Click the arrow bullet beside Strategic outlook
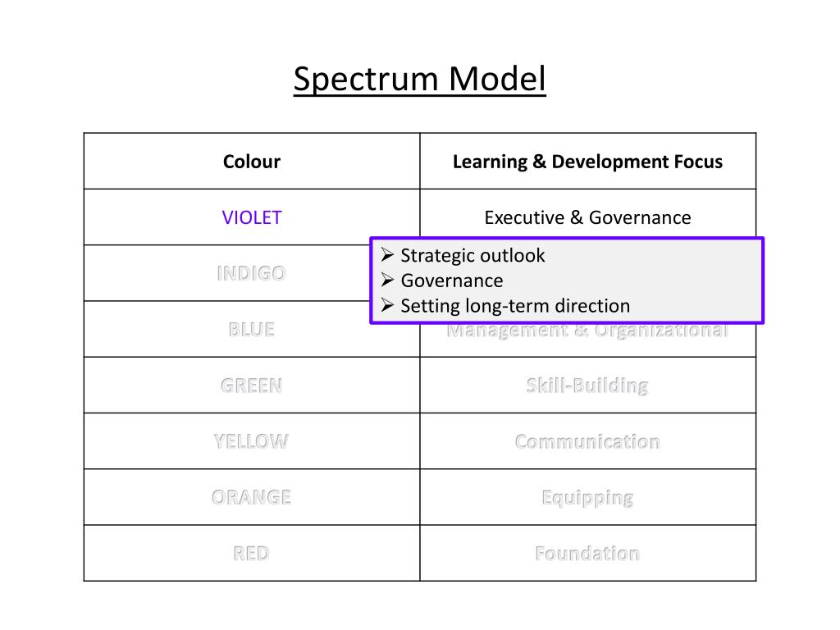Screen dimensions: 840x630 click(387, 255)
